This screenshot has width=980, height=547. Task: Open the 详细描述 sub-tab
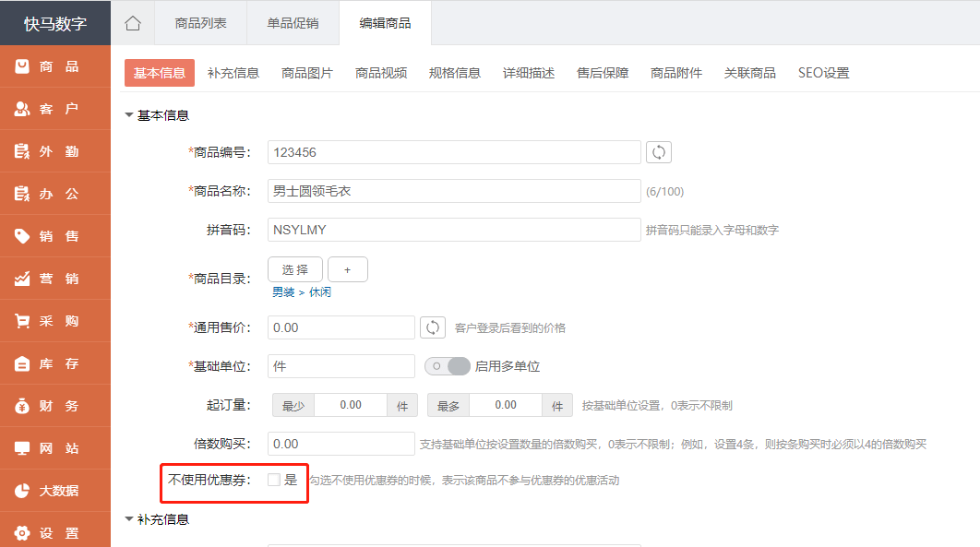529,73
